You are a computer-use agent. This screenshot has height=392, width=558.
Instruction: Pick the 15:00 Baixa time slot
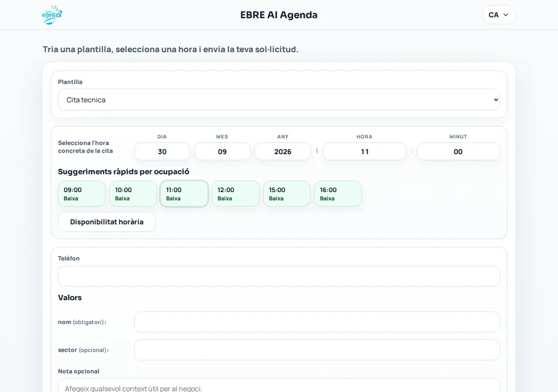click(x=287, y=194)
